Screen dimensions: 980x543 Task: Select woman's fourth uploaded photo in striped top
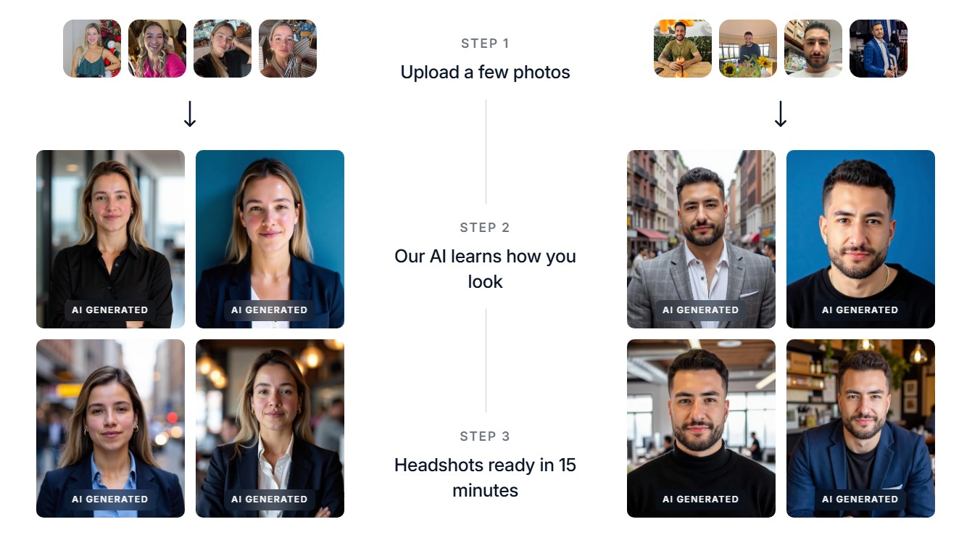click(x=288, y=49)
